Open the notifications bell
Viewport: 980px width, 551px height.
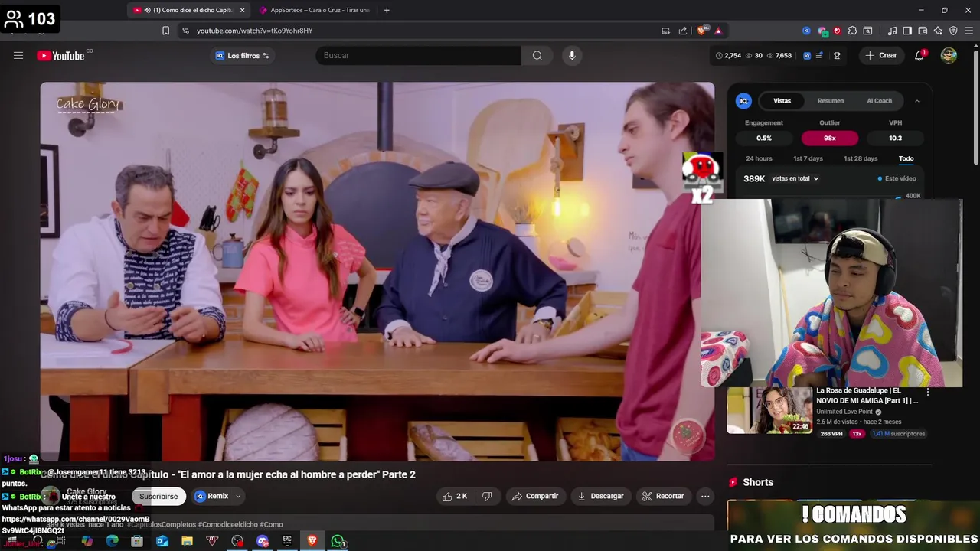pyautogui.click(x=920, y=55)
